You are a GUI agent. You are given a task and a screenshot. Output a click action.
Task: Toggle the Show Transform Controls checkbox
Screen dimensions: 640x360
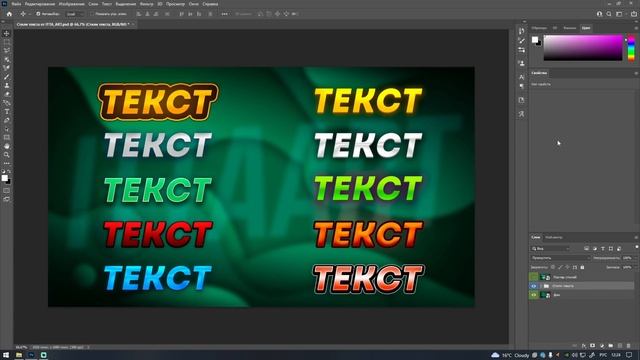coord(92,14)
